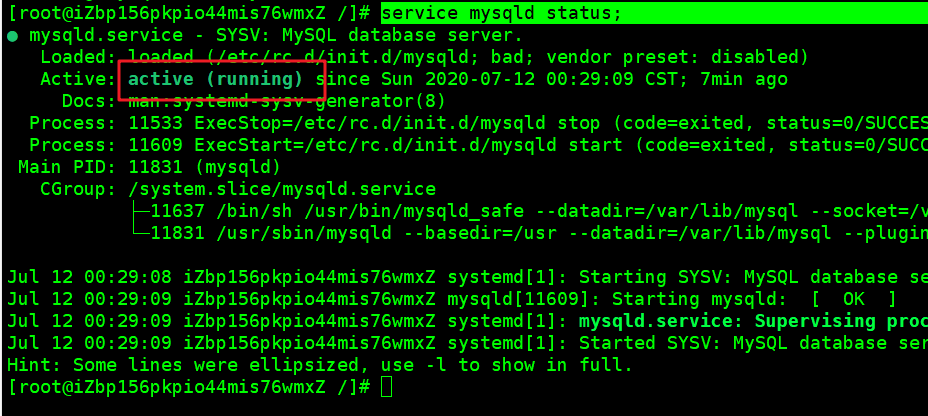Screen dimensions: 928x416
Task: Click the 'Hint: Some lines were ellipsized' message
Action: click(320, 365)
